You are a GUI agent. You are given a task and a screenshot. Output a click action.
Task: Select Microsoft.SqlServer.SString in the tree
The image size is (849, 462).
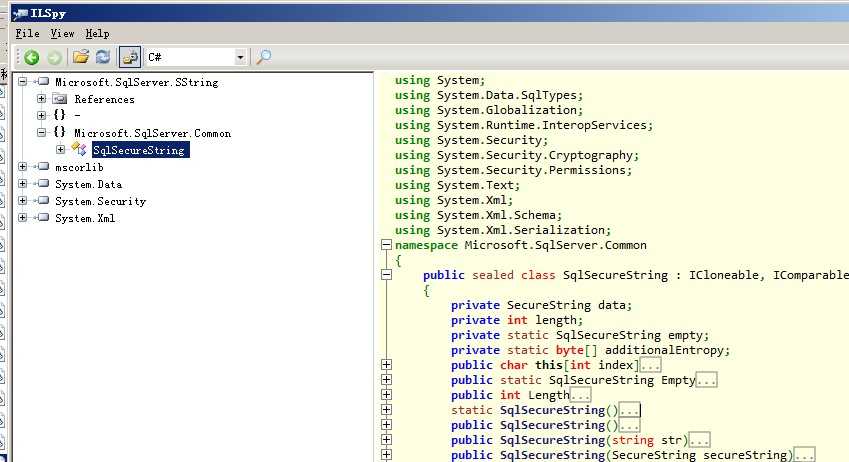tap(136, 82)
